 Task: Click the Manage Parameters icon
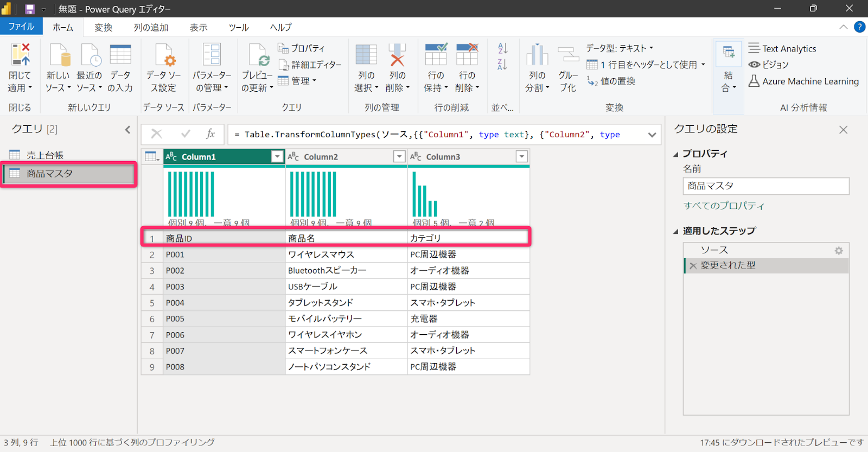coord(212,55)
